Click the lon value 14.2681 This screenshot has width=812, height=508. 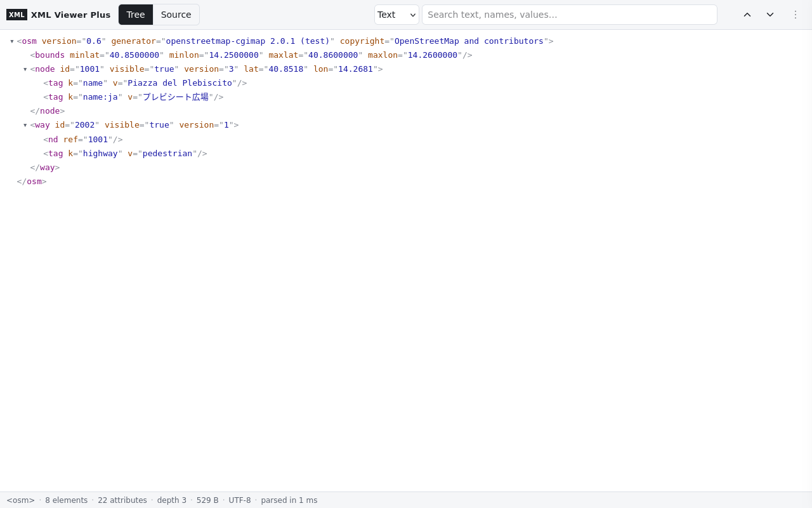355,69
